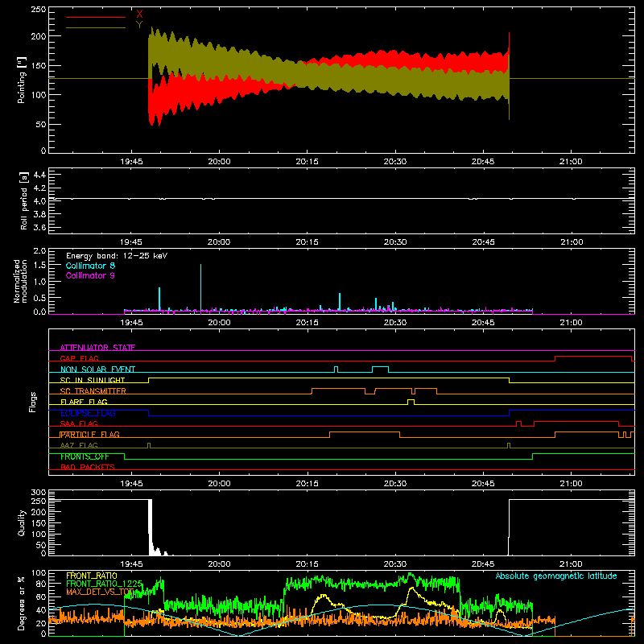644x644 pixels.
Task: Click the ECLIPSE_FLAG label
Action: click(88, 413)
